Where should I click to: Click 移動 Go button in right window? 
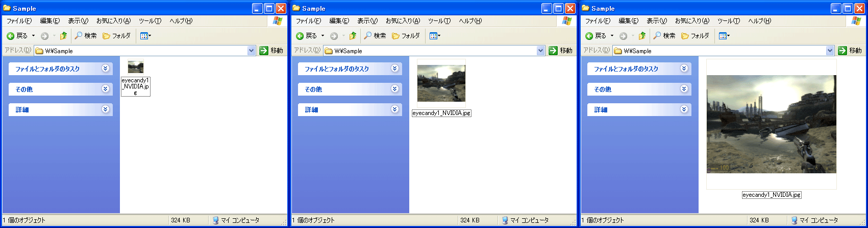(850, 51)
